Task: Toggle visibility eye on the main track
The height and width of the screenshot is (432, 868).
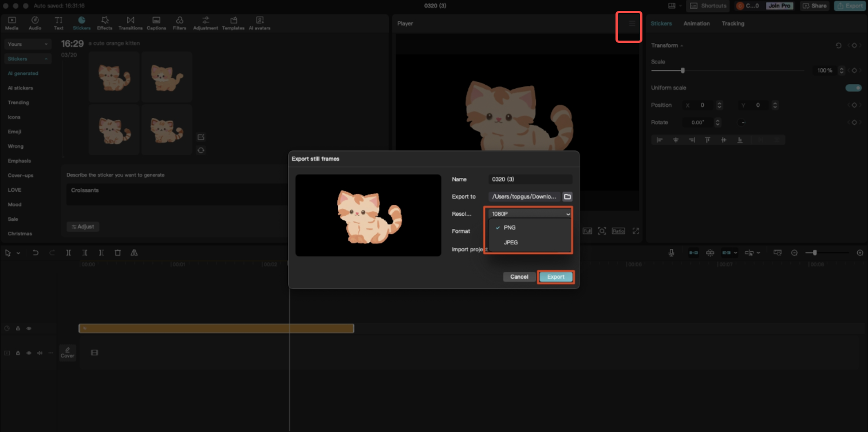Action: [29, 353]
